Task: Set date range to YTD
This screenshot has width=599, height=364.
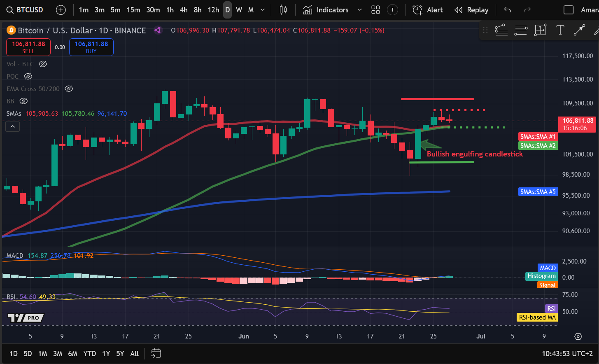Action: click(x=89, y=354)
